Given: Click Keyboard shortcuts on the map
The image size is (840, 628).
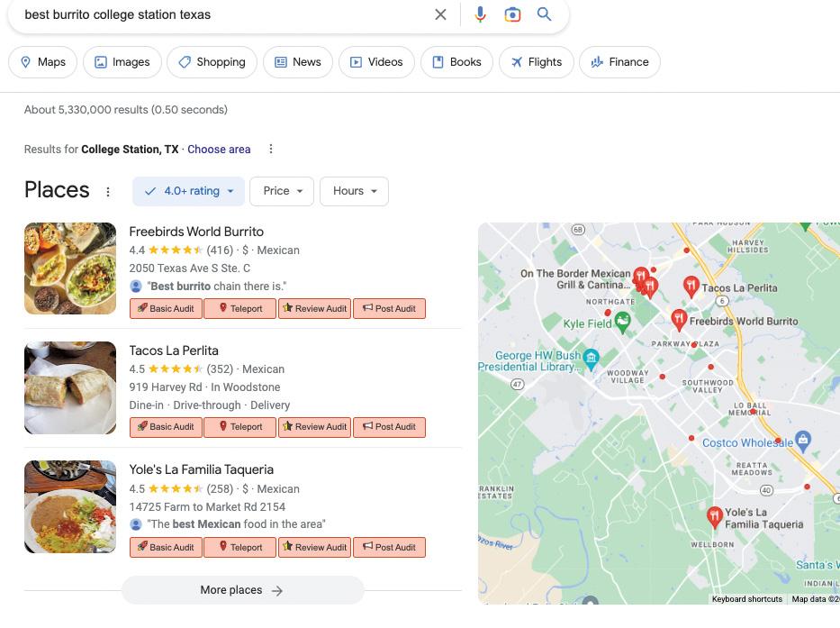Looking at the screenshot, I should [746, 599].
